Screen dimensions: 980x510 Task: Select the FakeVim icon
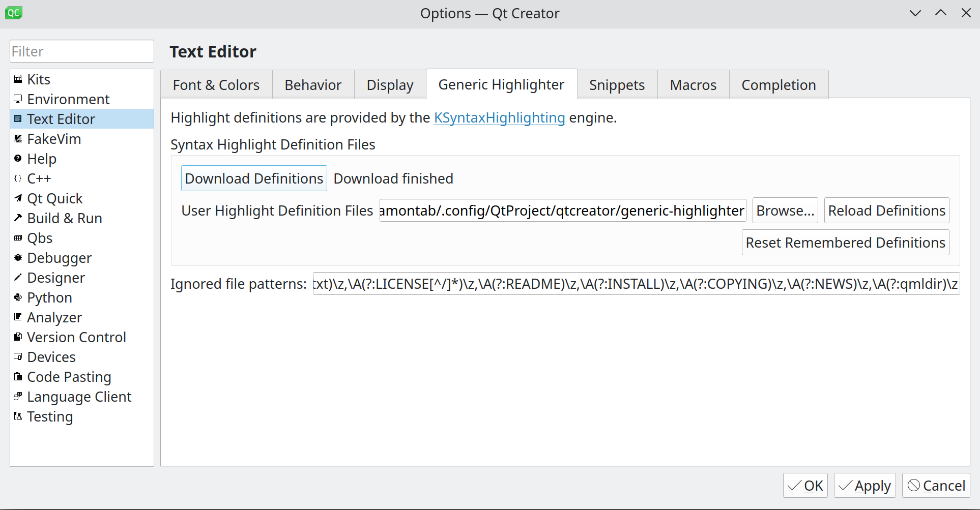18,139
